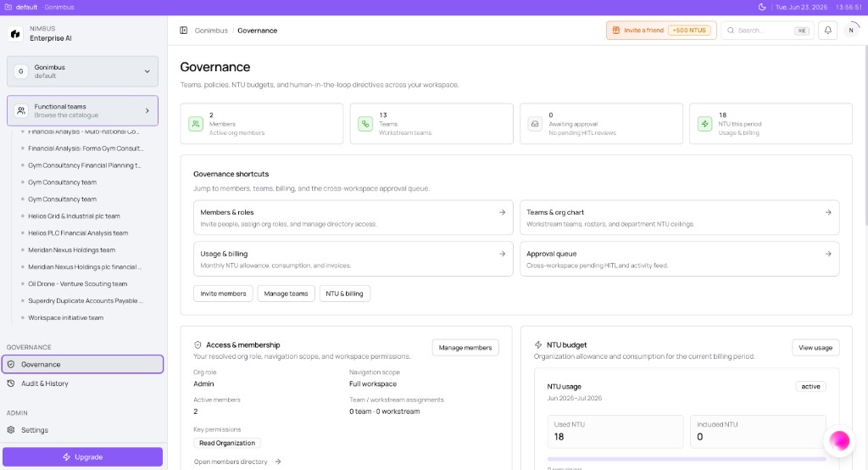868x470 pixels.
Task: Open Audit & History page
Action: [82, 383]
